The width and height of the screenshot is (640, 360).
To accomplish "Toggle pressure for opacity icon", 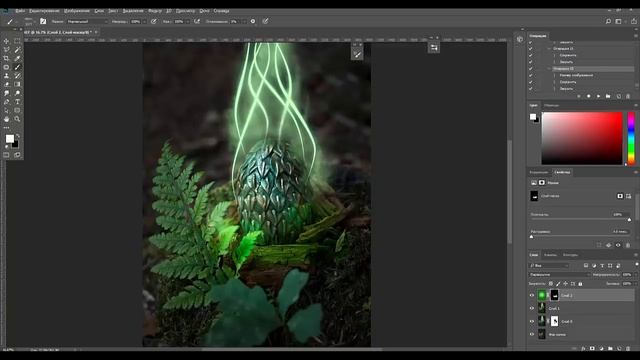I will [x=153, y=21].
